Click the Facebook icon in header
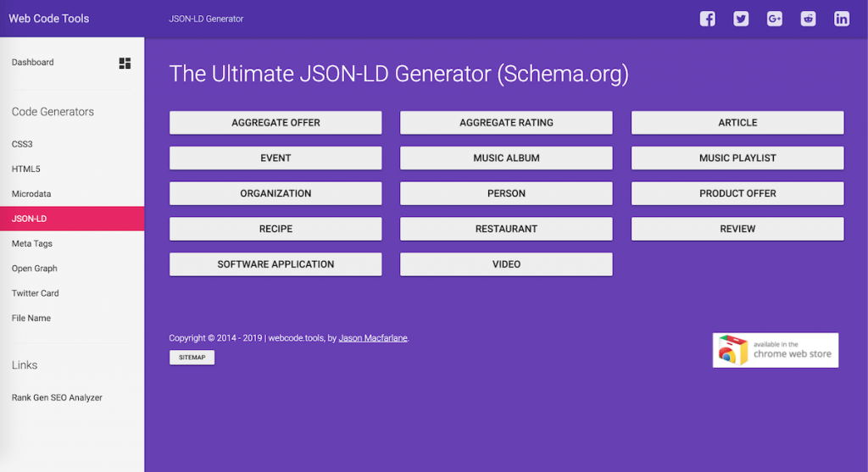 [x=707, y=19]
